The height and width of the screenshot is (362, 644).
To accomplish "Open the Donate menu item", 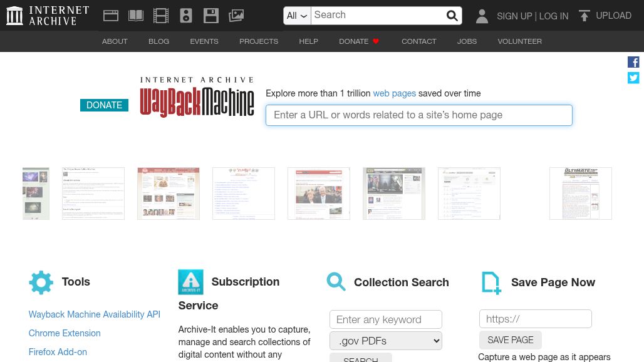I will click(x=353, y=41).
